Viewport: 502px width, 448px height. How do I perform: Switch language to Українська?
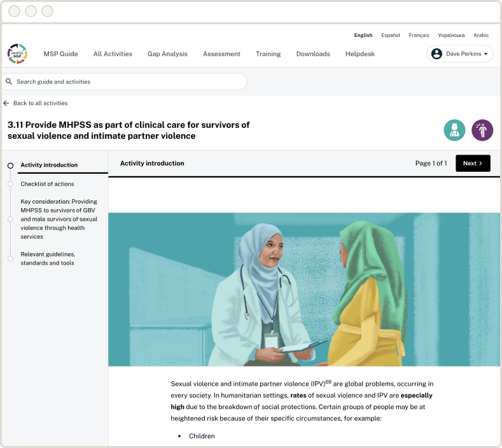pyautogui.click(x=451, y=35)
